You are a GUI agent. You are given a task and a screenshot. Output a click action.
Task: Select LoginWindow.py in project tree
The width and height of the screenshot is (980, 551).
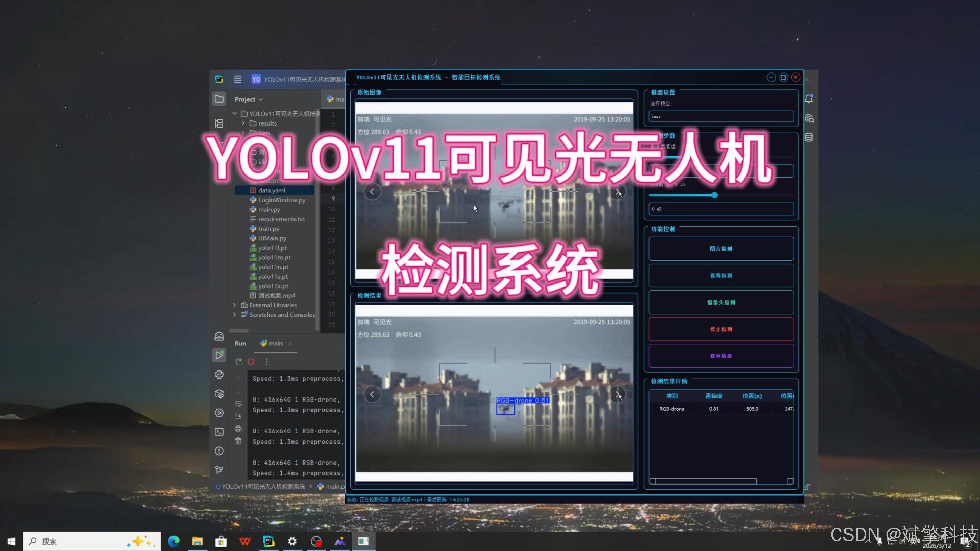[281, 200]
